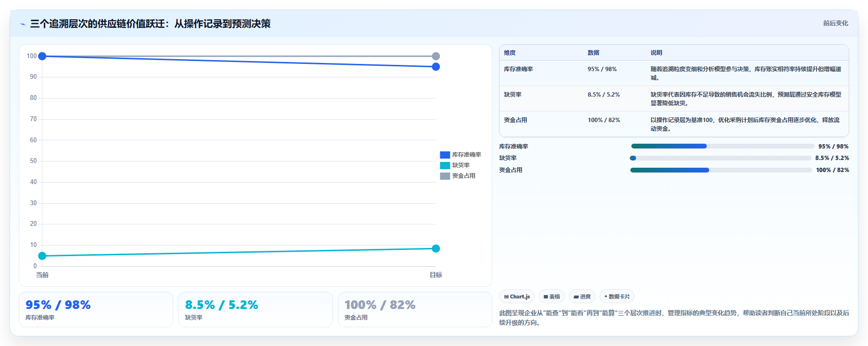This screenshot has height=346, width=868.
Task: Click the 库存准确率 progress bar
Action: click(x=723, y=146)
